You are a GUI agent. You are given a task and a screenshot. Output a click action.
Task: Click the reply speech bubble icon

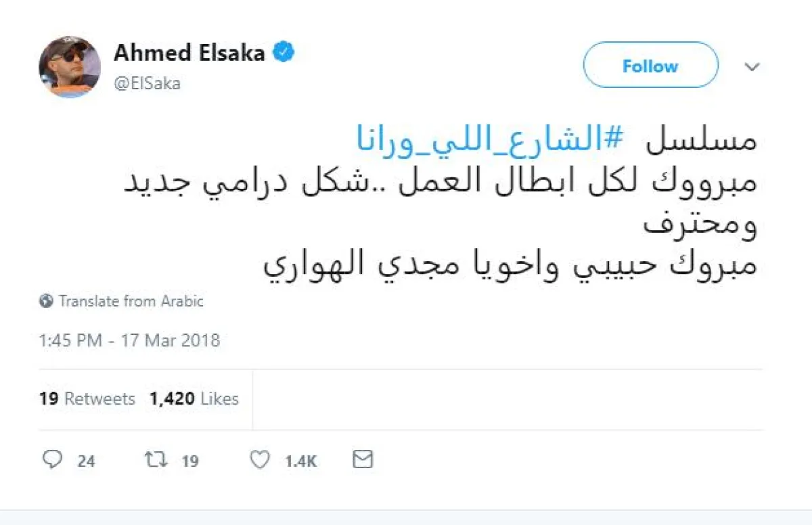tap(52, 461)
